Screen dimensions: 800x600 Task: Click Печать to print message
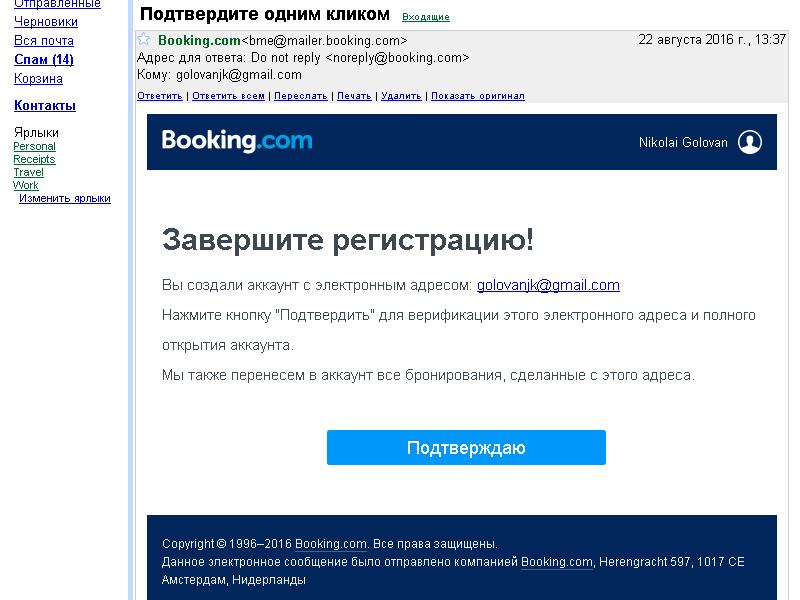[x=354, y=96]
